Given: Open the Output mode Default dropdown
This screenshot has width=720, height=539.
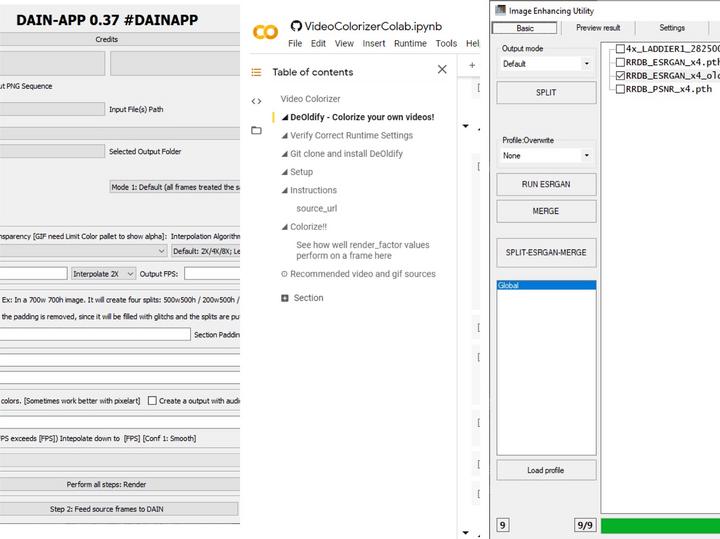Looking at the screenshot, I should (x=546, y=64).
